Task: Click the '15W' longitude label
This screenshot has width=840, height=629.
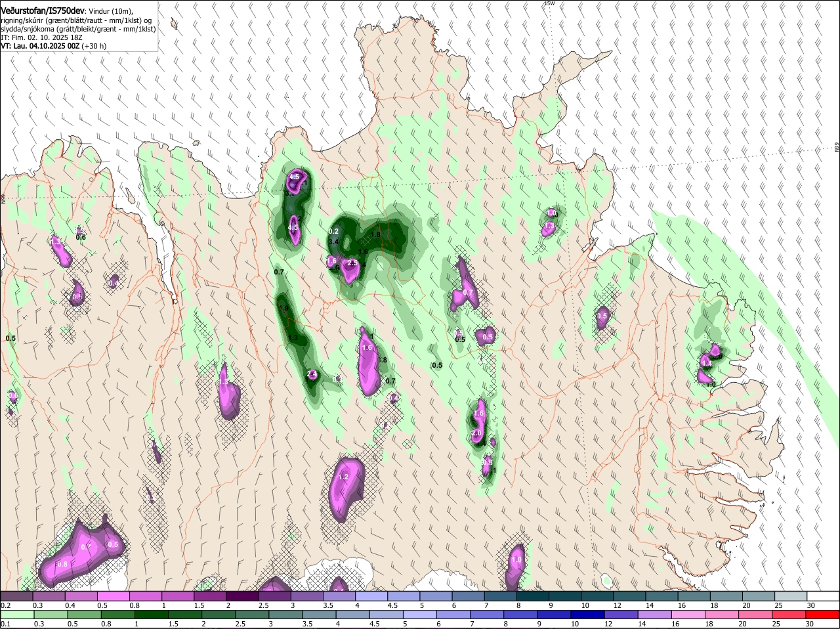Action: (549, 3)
